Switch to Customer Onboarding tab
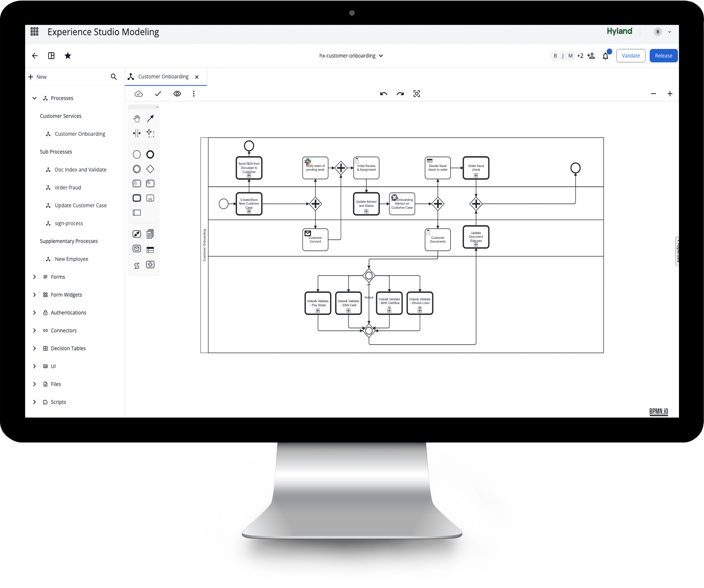The image size is (704, 588). point(163,77)
